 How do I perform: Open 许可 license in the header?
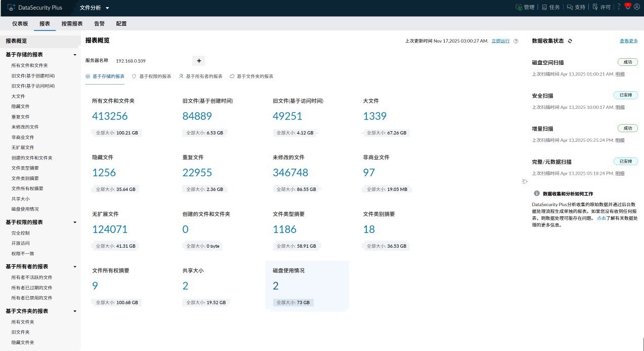pyautogui.click(x=602, y=8)
